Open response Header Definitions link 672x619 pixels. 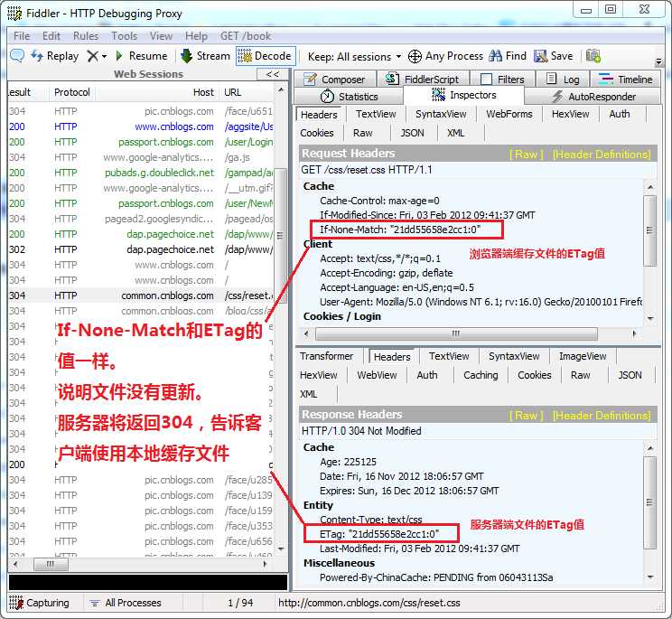click(602, 416)
